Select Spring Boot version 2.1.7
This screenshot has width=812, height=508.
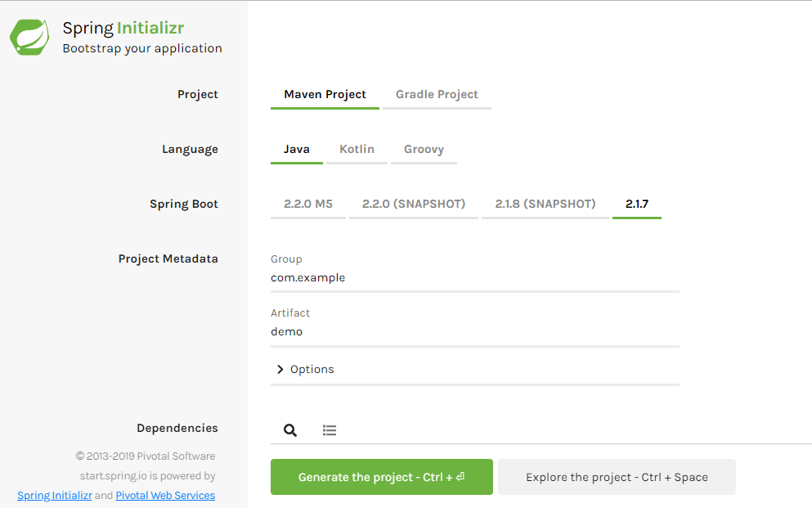(x=637, y=205)
